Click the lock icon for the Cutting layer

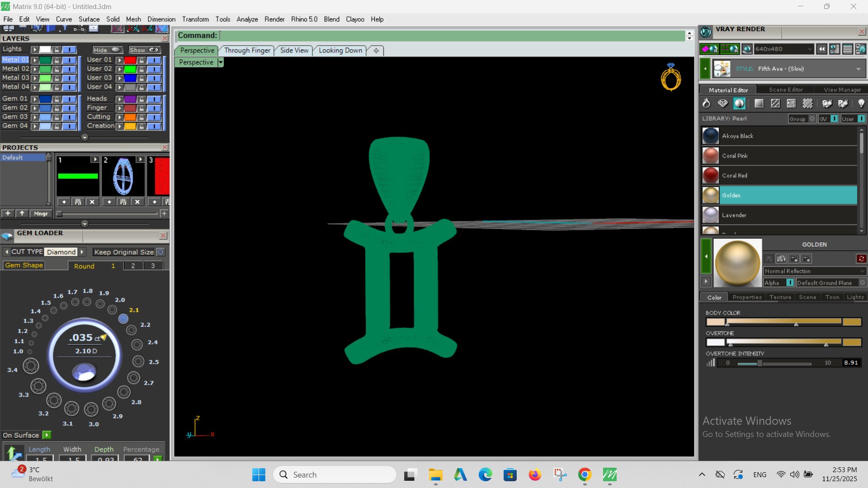(142, 117)
